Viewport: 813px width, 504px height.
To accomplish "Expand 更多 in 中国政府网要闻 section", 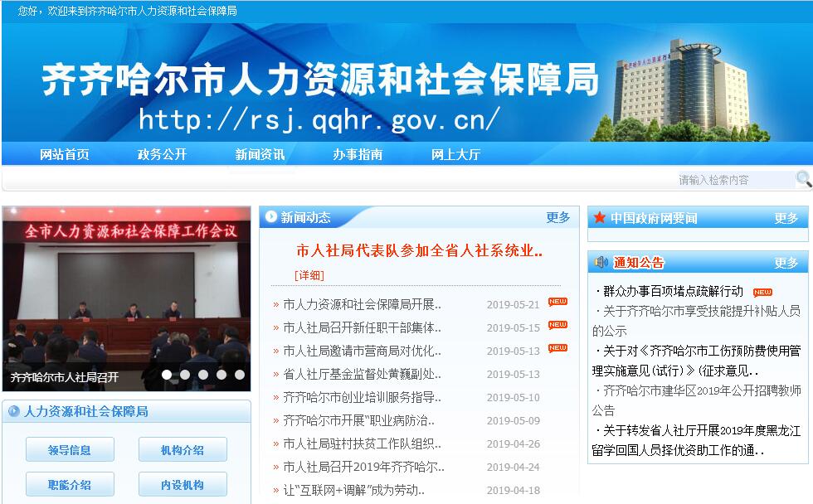I will [x=786, y=218].
